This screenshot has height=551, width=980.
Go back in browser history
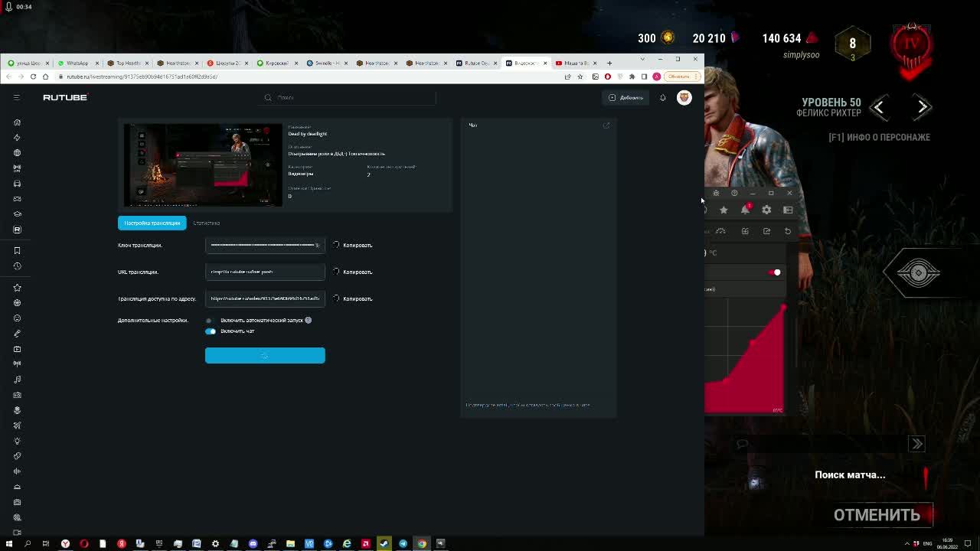10,77
